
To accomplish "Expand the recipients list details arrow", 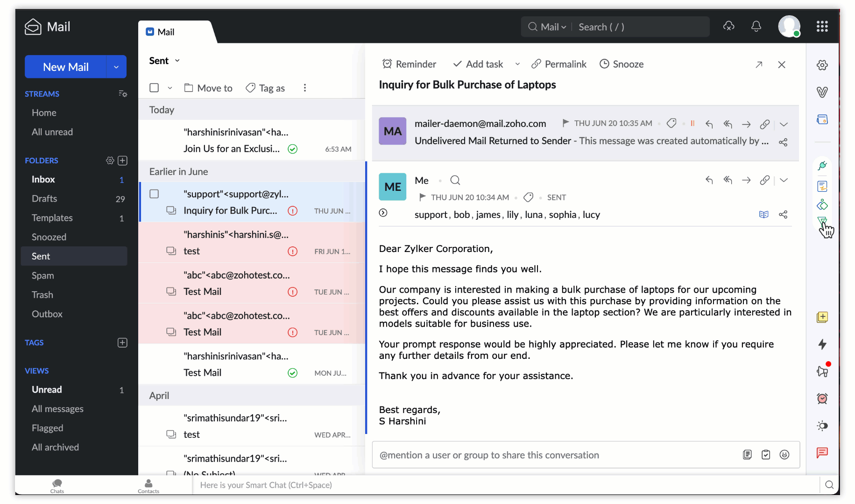I will coord(383,213).
